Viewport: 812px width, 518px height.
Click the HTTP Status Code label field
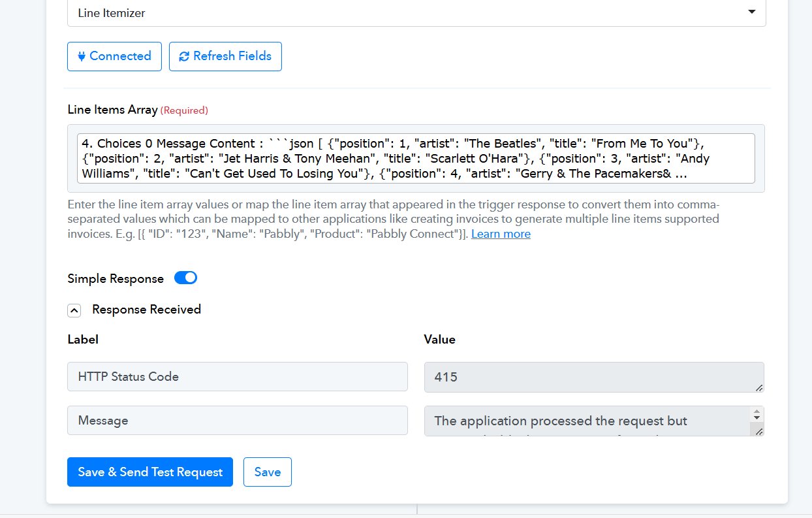click(x=238, y=377)
